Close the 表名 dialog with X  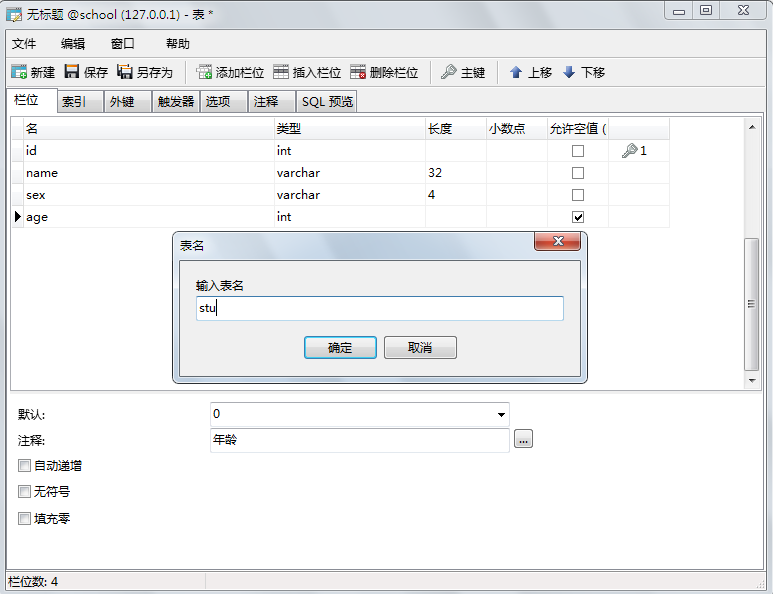tap(558, 241)
